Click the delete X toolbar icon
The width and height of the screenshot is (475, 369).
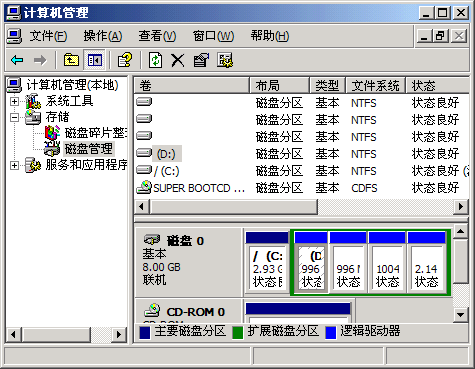point(177,60)
